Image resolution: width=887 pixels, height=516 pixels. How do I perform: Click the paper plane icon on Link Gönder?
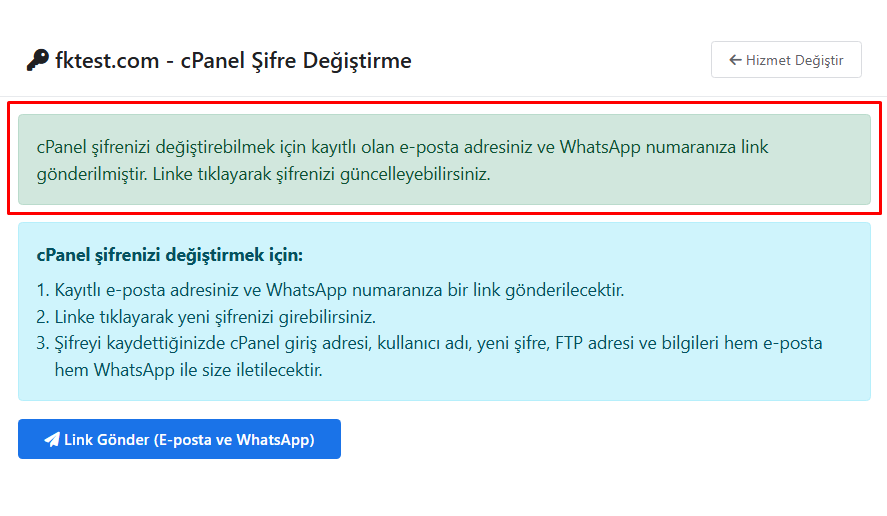click(x=52, y=440)
